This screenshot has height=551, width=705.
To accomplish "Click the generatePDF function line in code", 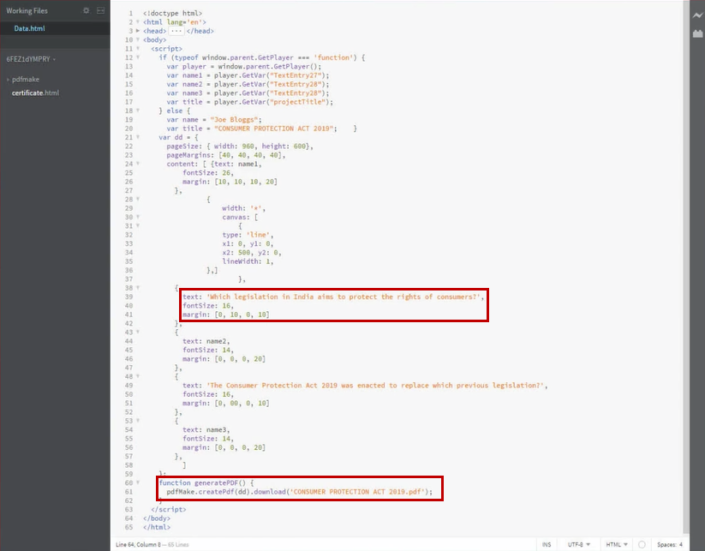I will coord(200,482).
